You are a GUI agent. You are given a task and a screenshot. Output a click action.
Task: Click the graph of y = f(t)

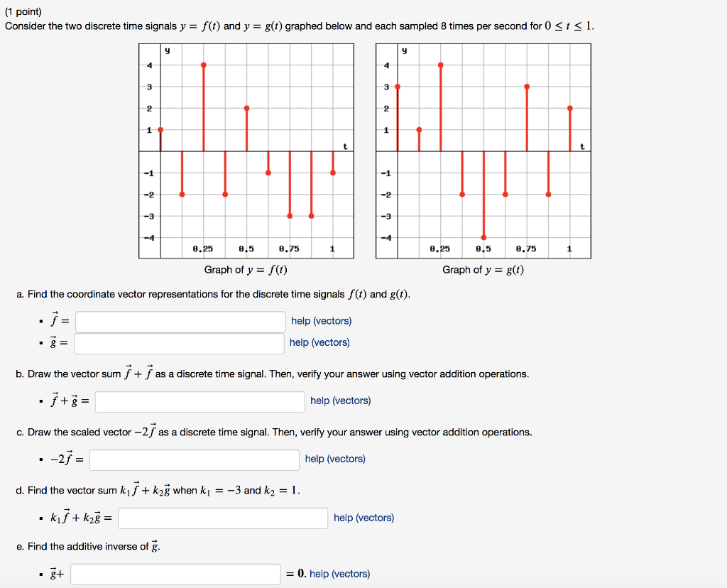click(x=246, y=149)
